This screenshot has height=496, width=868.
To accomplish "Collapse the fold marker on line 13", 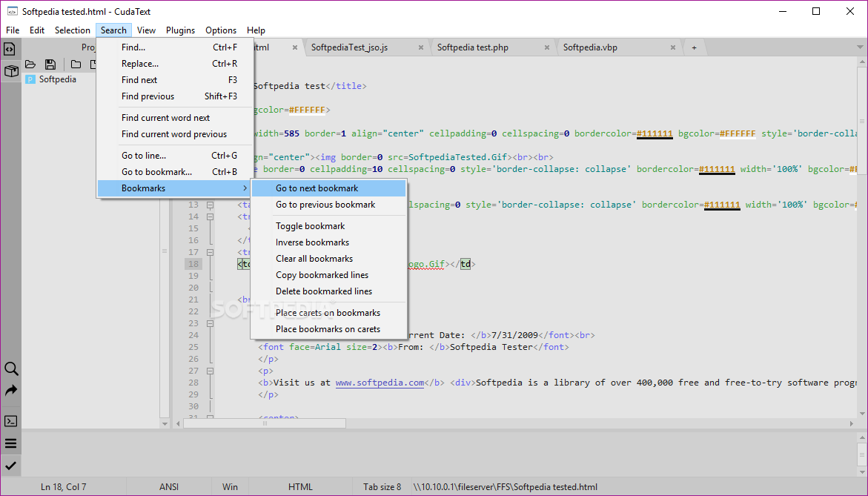I will click(211, 205).
